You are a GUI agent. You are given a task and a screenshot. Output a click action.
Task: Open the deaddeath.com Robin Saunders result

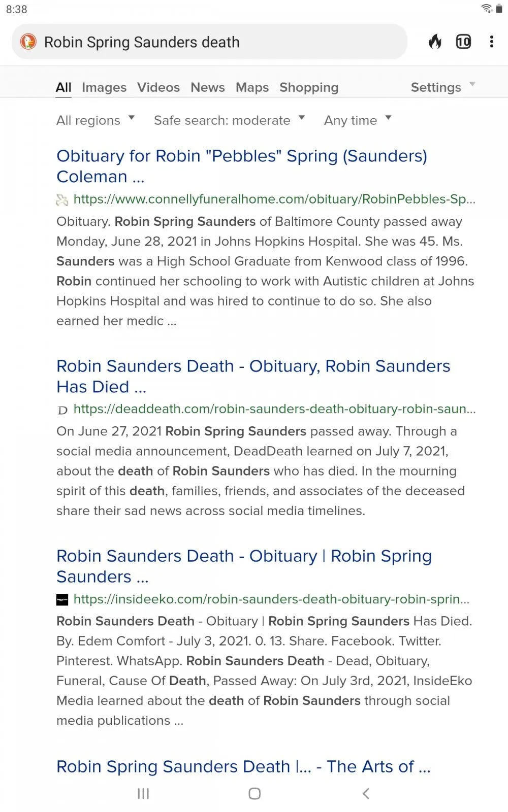253,376
